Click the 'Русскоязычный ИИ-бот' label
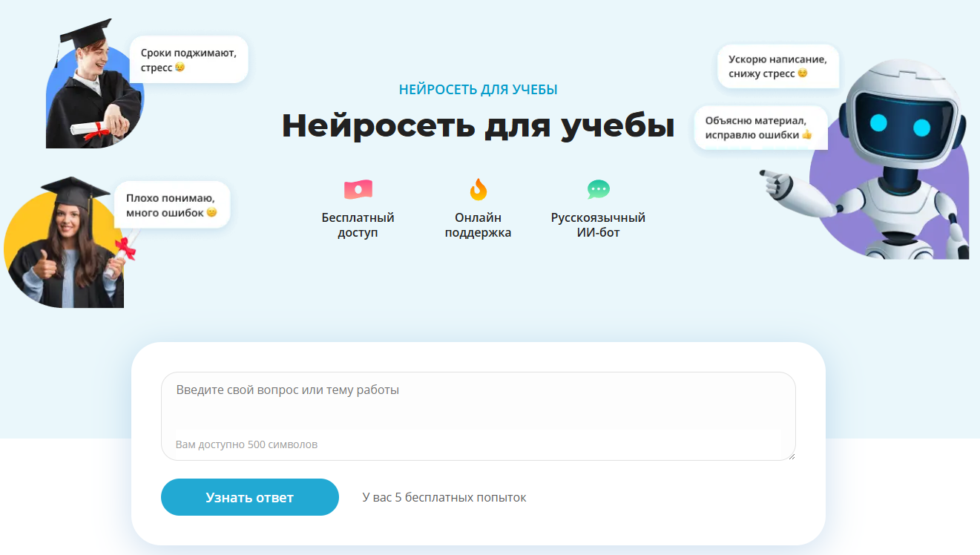This screenshot has height=555, width=980. (x=598, y=225)
